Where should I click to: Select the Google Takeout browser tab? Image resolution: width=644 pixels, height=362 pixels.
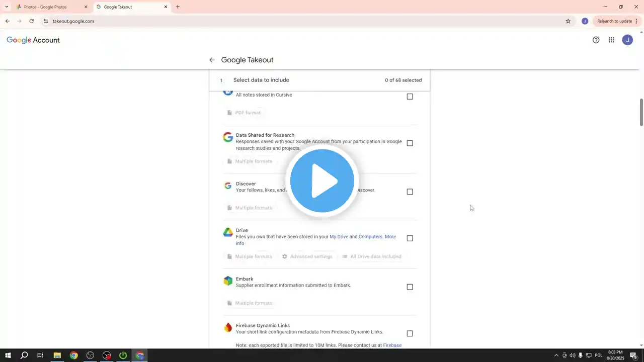pyautogui.click(x=132, y=7)
